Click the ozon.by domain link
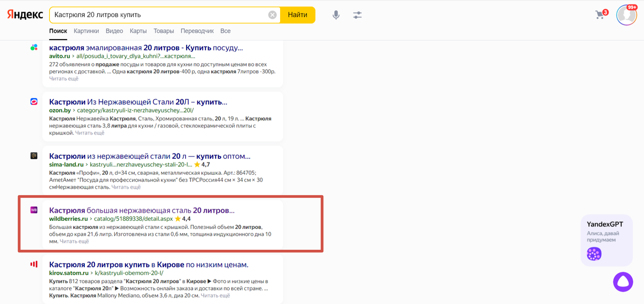Viewport: 644px width, 304px height. (60, 110)
